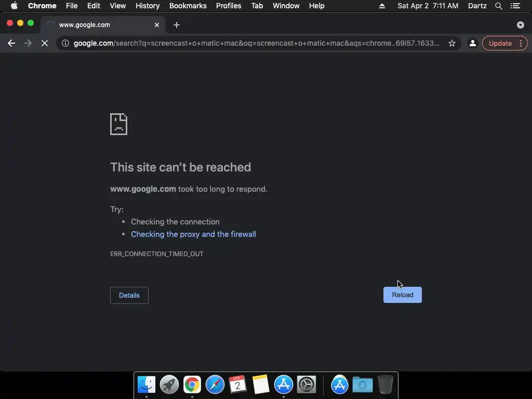View site information icon in address bar
The width and height of the screenshot is (532, 399).
(65, 43)
